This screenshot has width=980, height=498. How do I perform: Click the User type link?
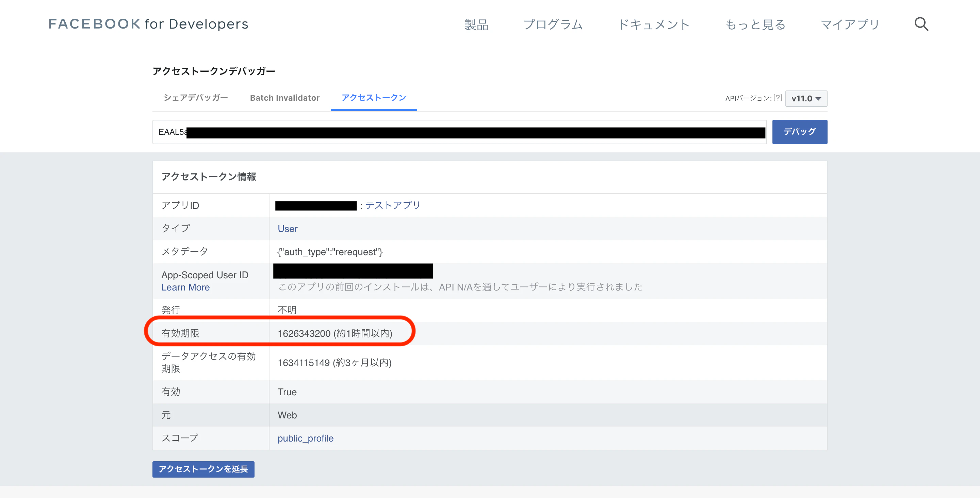(288, 229)
